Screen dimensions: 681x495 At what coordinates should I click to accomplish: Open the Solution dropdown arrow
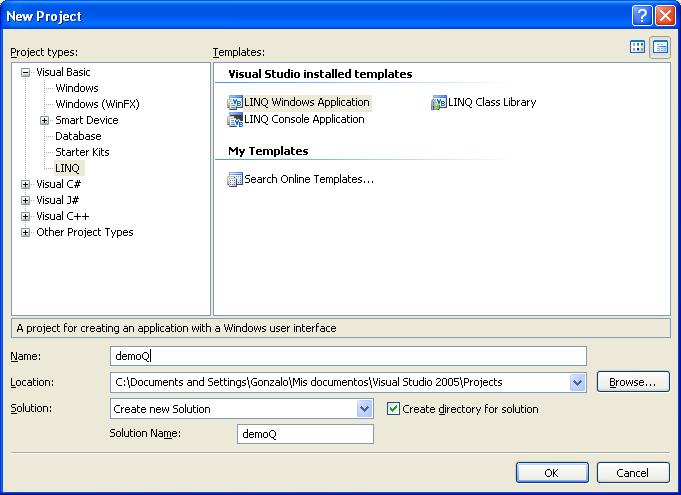[x=364, y=409]
